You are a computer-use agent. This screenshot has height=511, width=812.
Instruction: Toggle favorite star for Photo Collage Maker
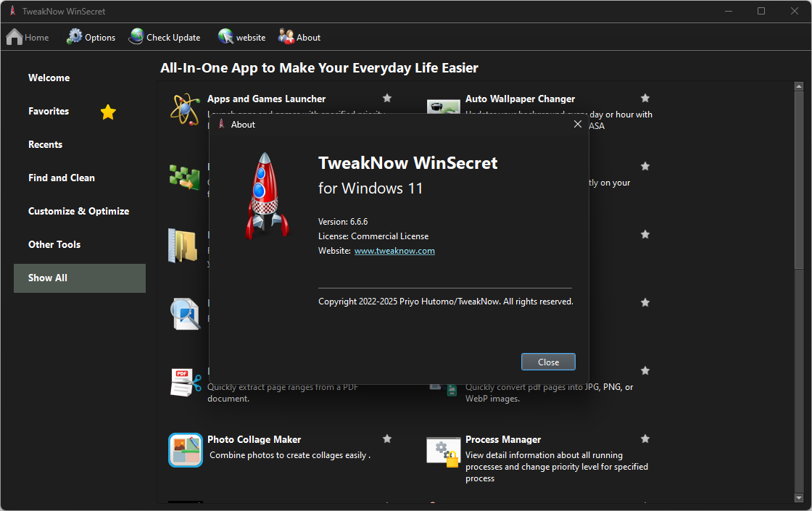(387, 439)
